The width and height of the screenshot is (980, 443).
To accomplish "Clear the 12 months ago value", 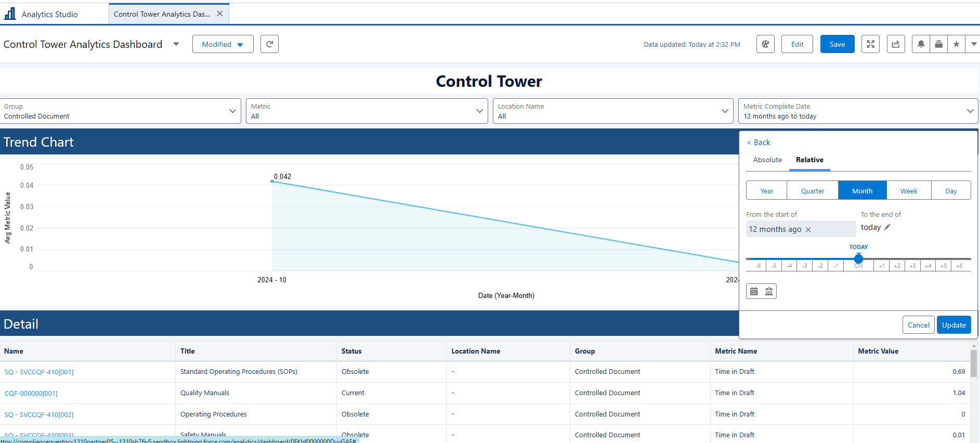I will coord(808,230).
